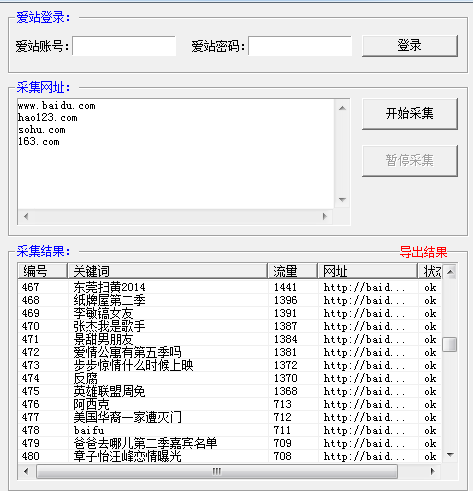
Task: Select the www.baidu.com line
Action: (x=57, y=106)
